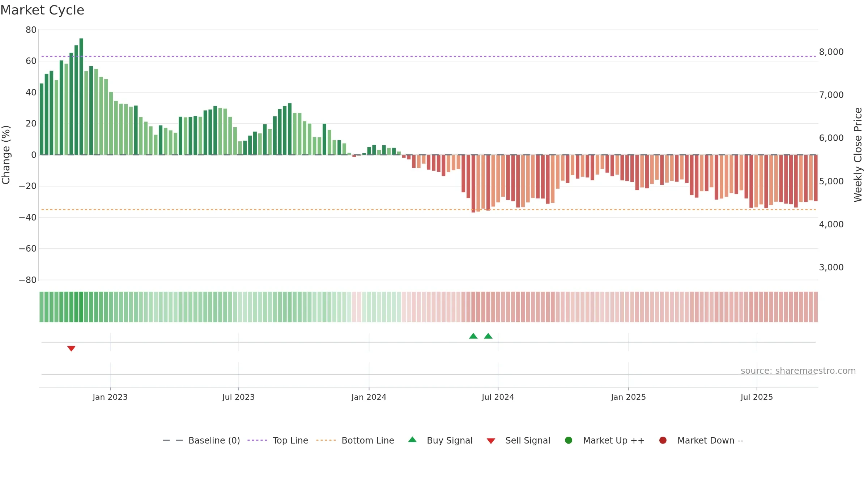
Task: Click the Weekly Close Price axis title
Action: tap(858, 155)
